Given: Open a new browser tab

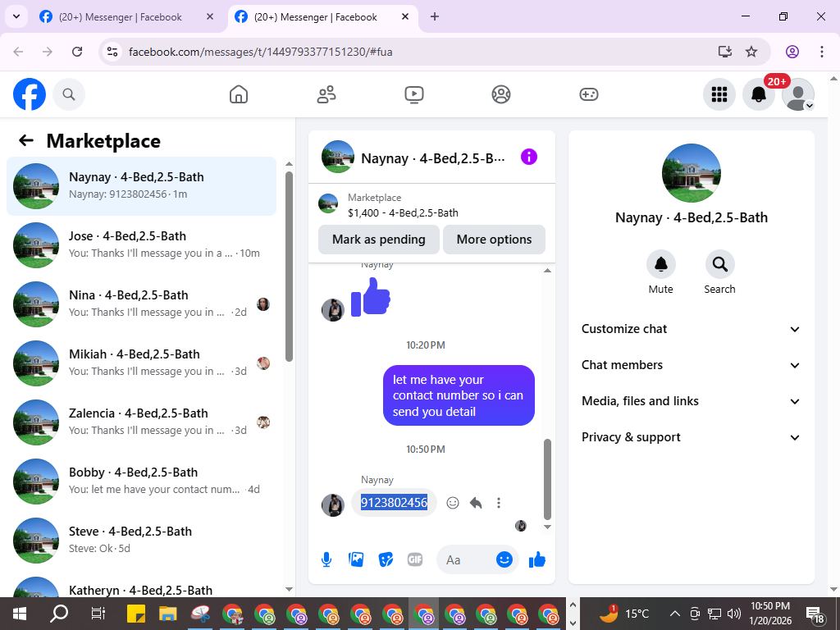Looking at the screenshot, I should pos(435,16).
